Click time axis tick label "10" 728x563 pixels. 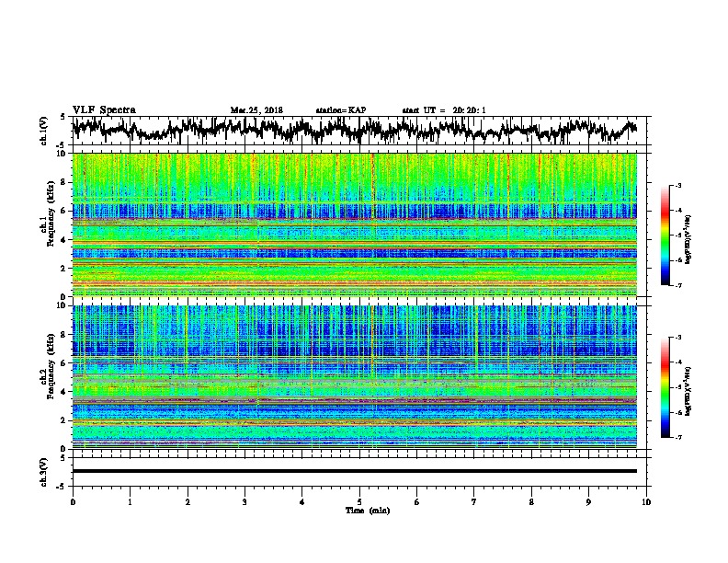point(646,502)
